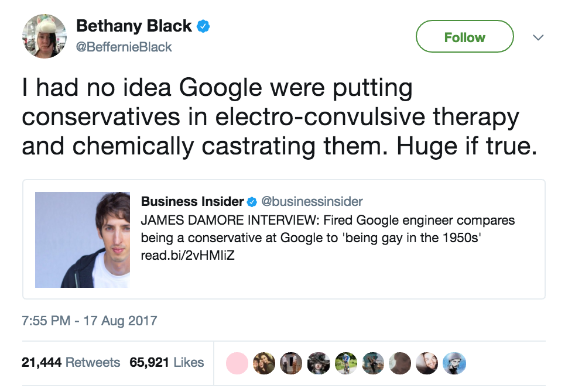The width and height of the screenshot is (575, 392).
Task: Click the 7:55 PM - 17 Aug 2017 timestamp
Action: 90,321
